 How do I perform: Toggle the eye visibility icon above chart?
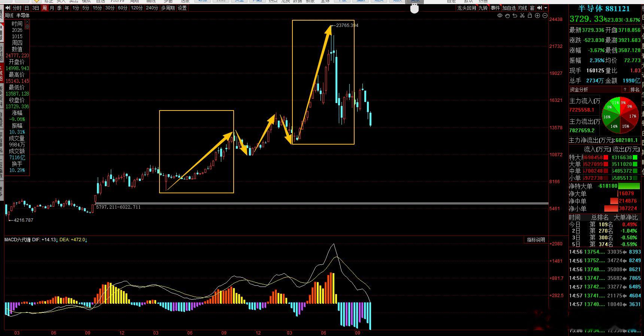pos(500,15)
